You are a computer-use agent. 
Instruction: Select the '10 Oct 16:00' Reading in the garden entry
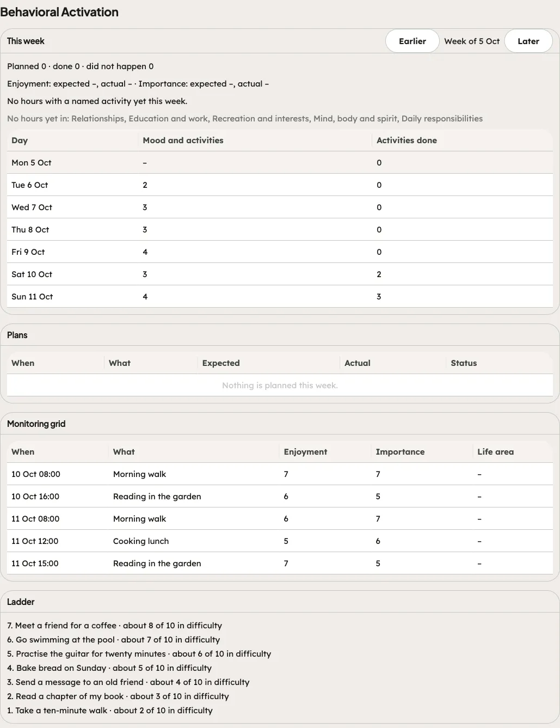click(280, 497)
